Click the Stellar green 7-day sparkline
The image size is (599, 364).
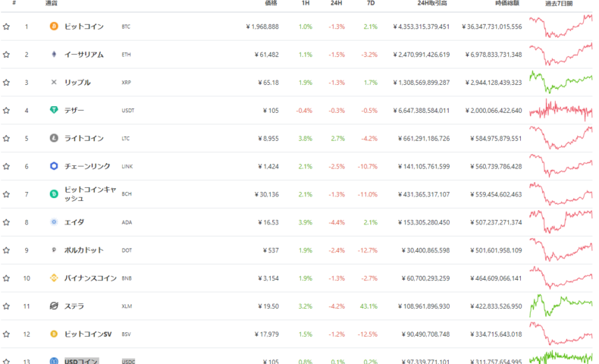[561, 306]
